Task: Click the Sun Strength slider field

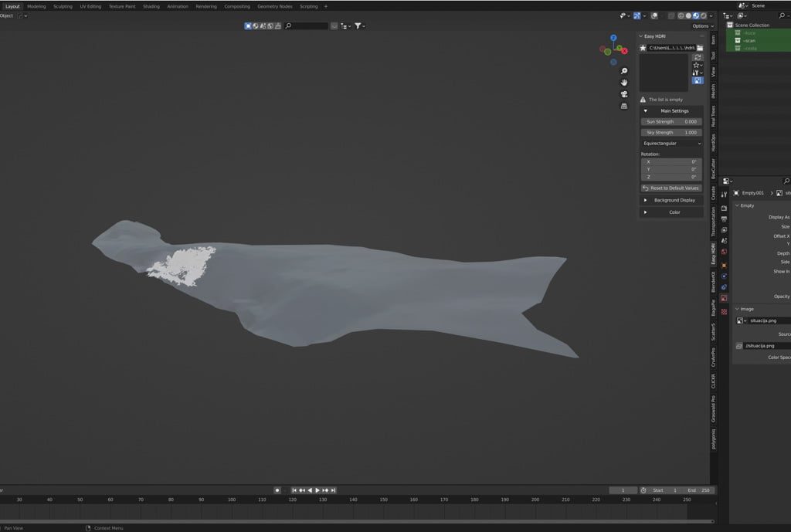Action: [671, 121]
